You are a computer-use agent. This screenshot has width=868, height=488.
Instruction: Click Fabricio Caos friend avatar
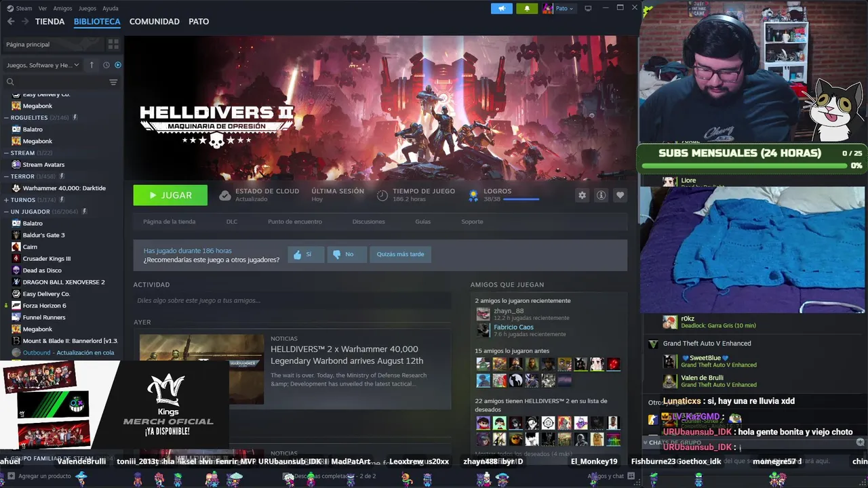483,330
